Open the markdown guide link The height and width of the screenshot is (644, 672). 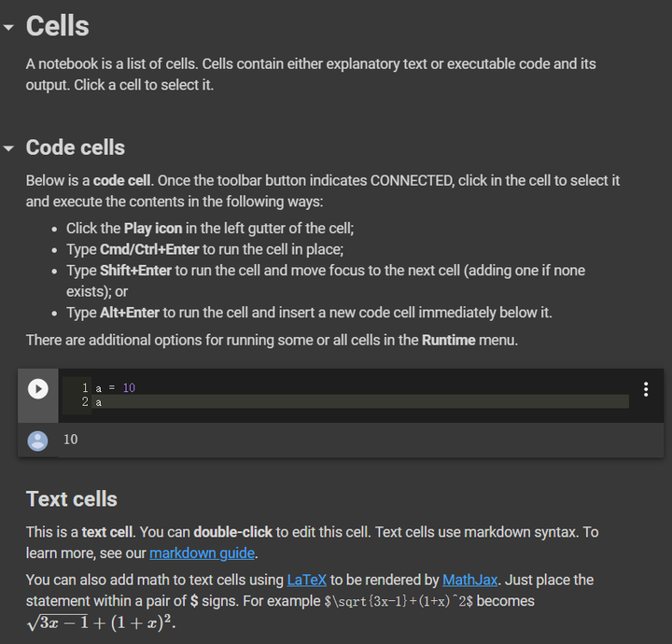click(x=203, y=553)
